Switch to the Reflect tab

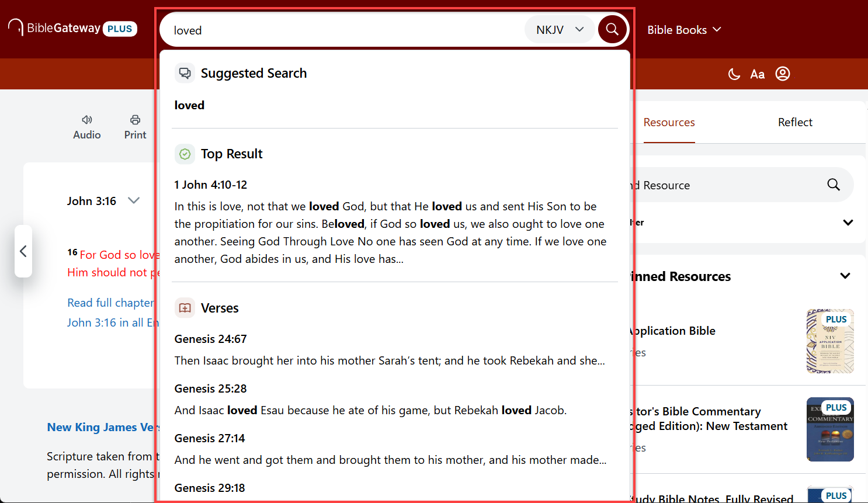(795, 122)
